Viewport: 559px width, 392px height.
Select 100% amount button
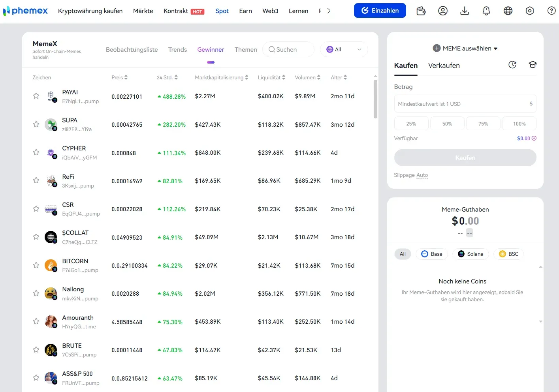coord(519,124)
